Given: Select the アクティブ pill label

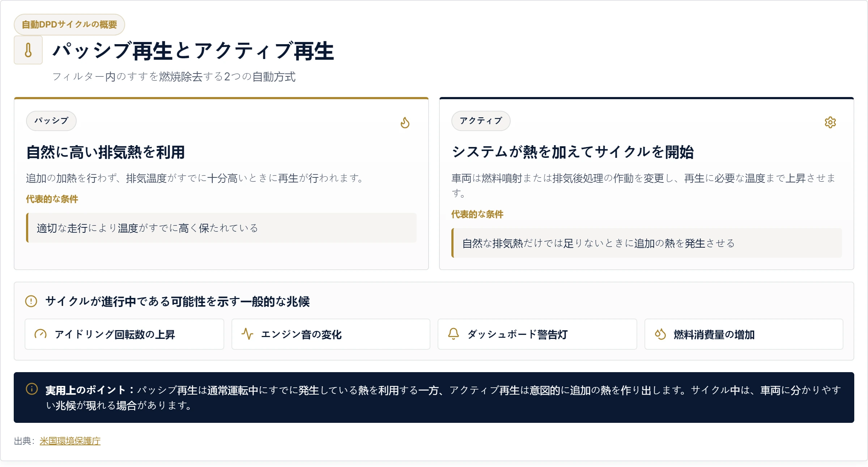Looking at the screenshot, I should (481, 121).
